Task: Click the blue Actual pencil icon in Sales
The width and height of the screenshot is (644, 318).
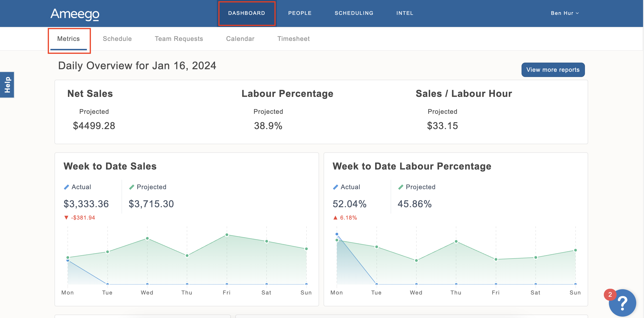Action: click(x=67, y=187)
